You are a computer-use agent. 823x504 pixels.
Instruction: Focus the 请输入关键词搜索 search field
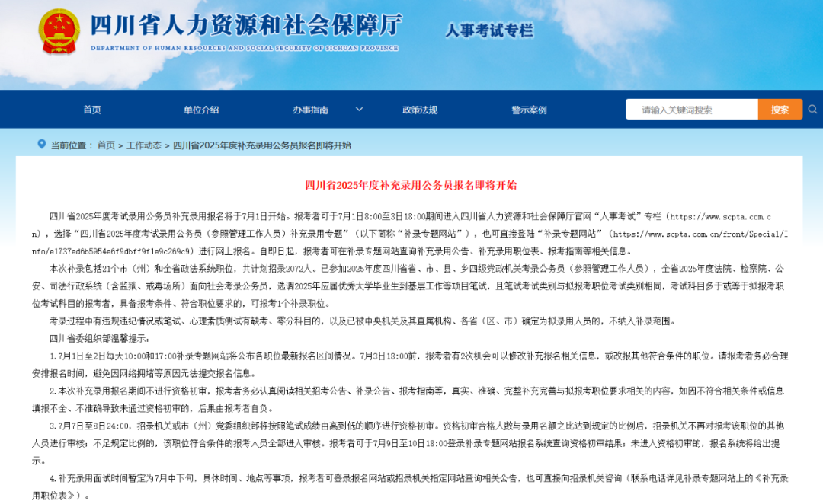pyautogui.click(x=691, y=110)
